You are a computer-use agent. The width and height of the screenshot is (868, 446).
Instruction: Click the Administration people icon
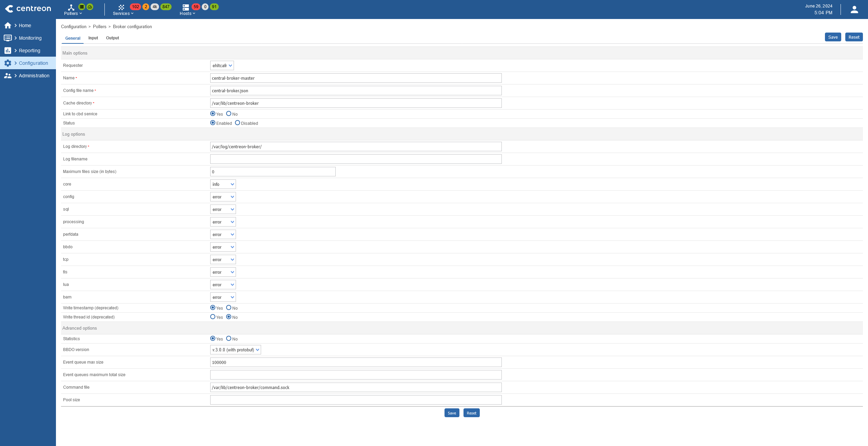point(8,76)
